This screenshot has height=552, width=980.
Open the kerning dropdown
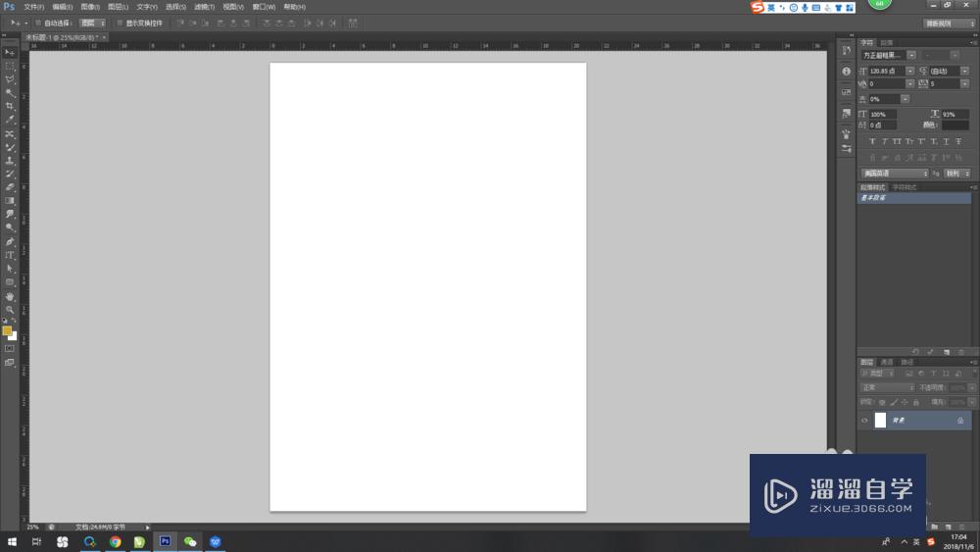[910, 83]
